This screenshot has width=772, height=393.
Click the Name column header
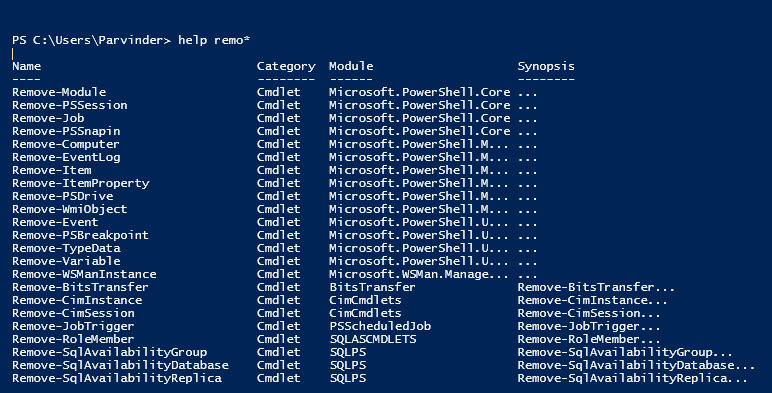(x=27, y=66)
